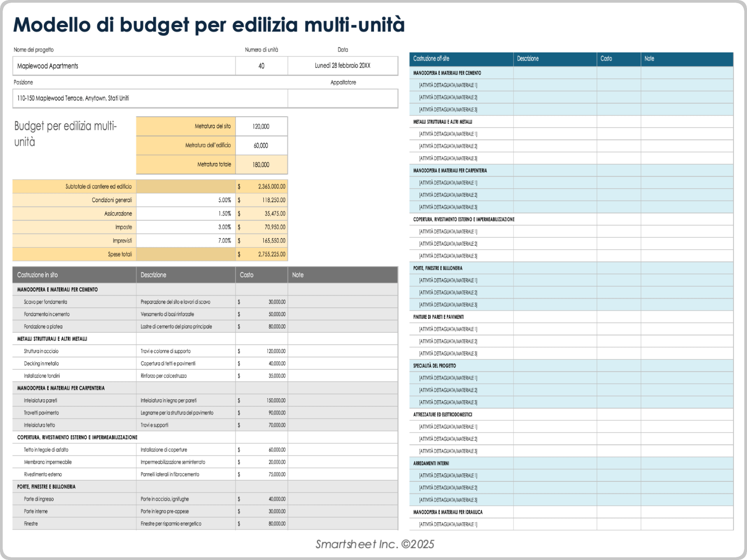Select the number of units cell showing 40
The image size is (747, 560).
tap(261, 66)
